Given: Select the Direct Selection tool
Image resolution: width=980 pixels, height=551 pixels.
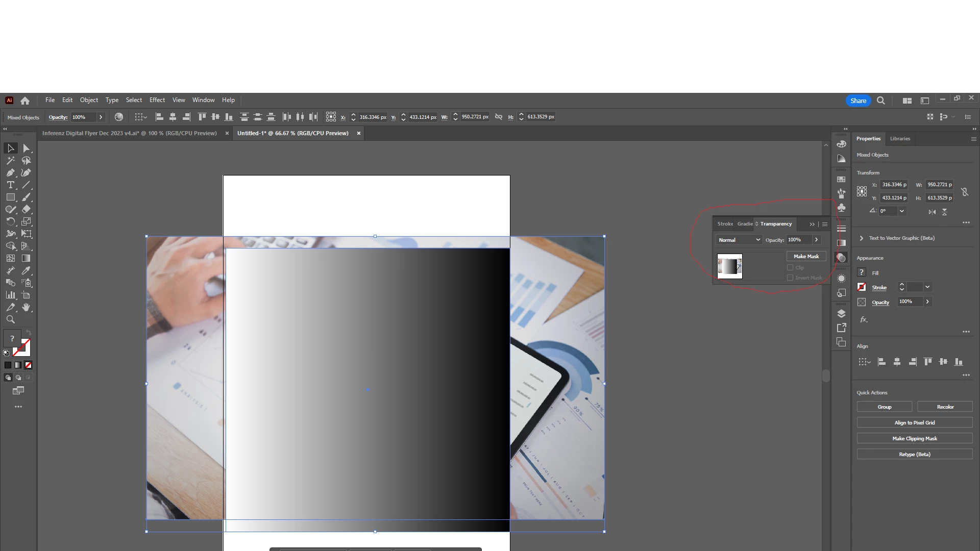Looking at the screenshot, I should (x=27, y=148).
